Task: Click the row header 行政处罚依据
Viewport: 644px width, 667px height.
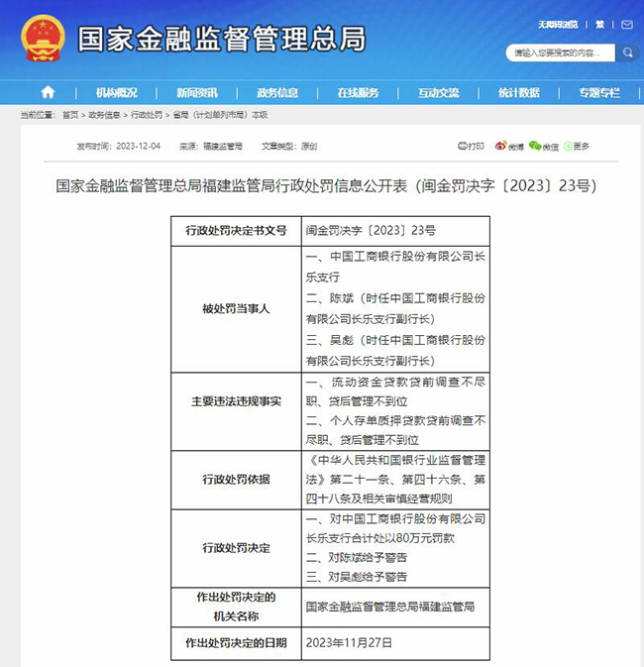Action: pos(236,480)
